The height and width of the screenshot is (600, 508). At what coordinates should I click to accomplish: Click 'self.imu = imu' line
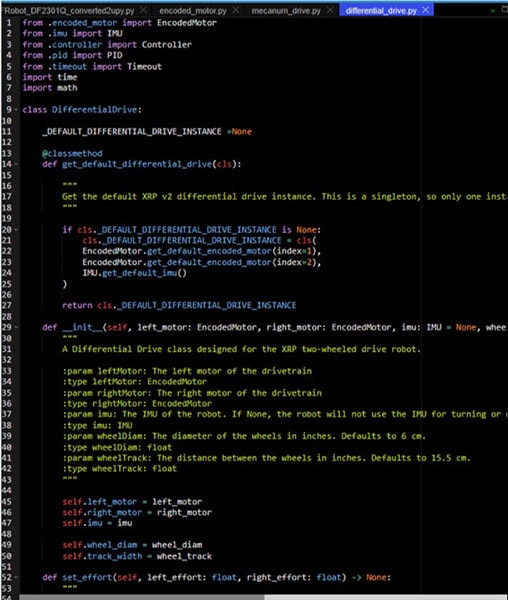click(97, 523)
